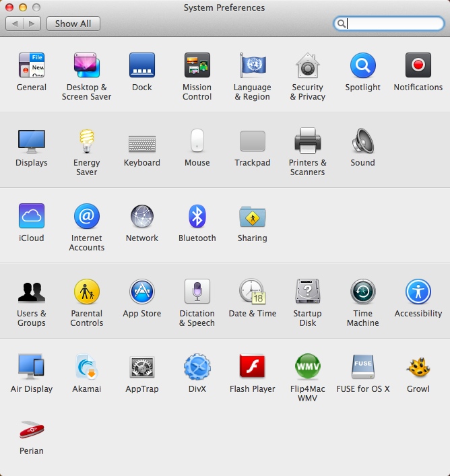
Task: Open the Bluetooth settings
Action: coord(197,217)
